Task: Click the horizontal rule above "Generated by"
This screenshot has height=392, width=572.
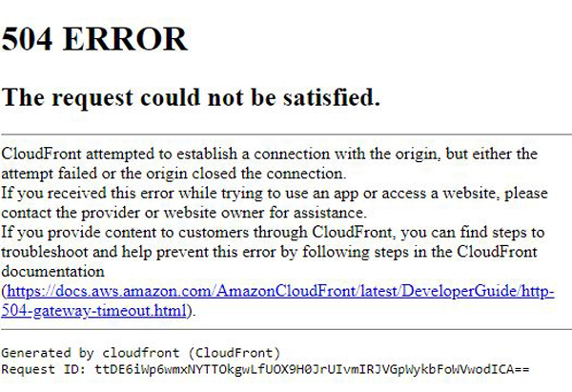Action: pos(286,330)
